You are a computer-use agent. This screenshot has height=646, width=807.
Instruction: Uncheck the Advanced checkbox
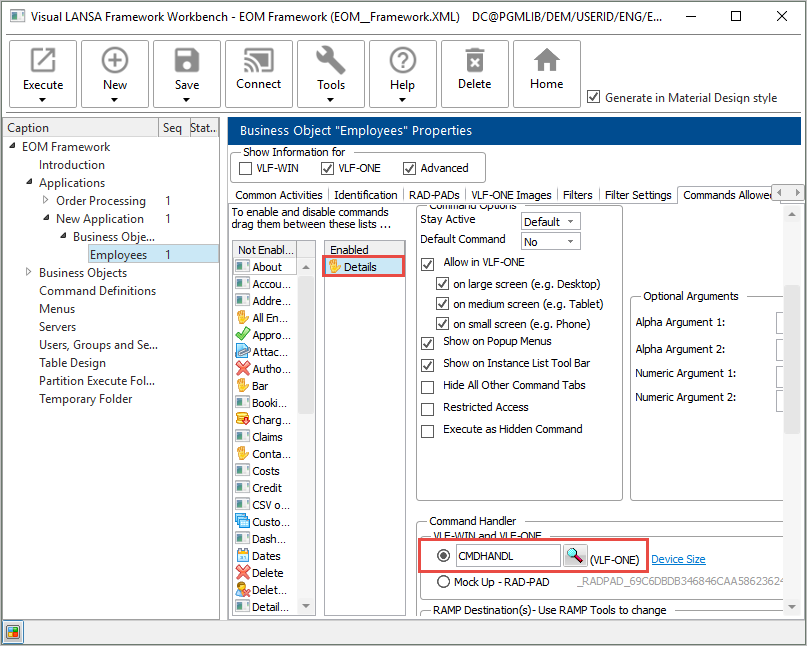tap(409, 168)
